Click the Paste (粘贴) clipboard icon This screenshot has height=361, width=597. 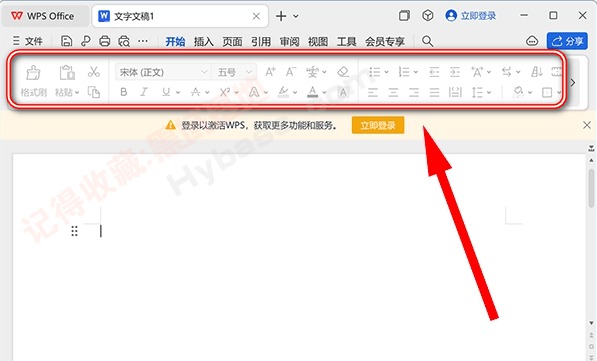point(67,72)
